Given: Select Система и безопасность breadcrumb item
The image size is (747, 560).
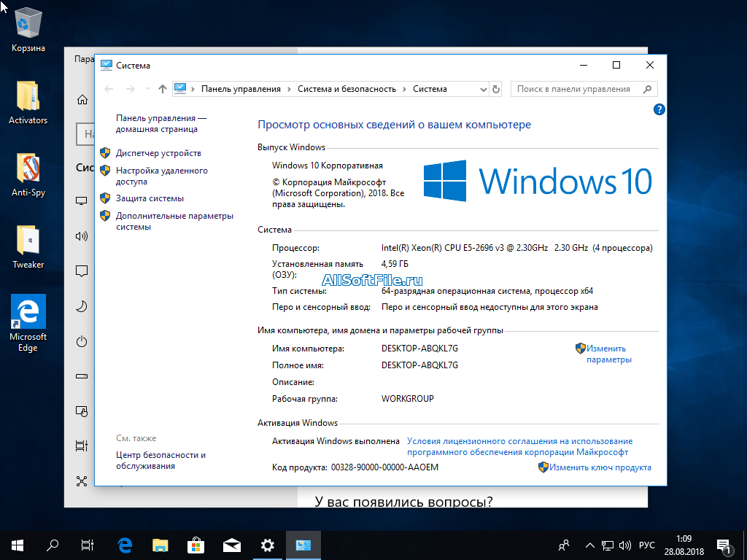Looking at the screenshot, I should click(347, 89).
